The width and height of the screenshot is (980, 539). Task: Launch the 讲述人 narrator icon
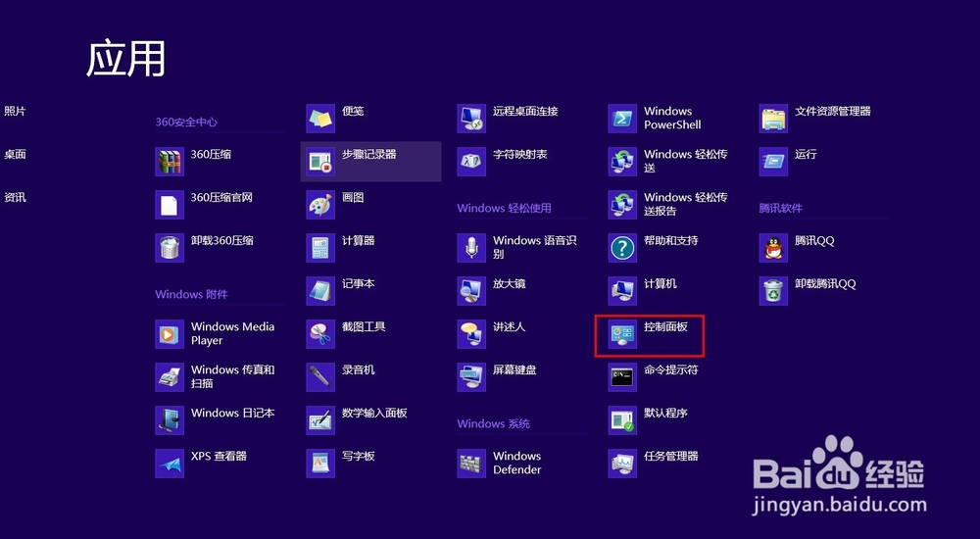(471, 334)
